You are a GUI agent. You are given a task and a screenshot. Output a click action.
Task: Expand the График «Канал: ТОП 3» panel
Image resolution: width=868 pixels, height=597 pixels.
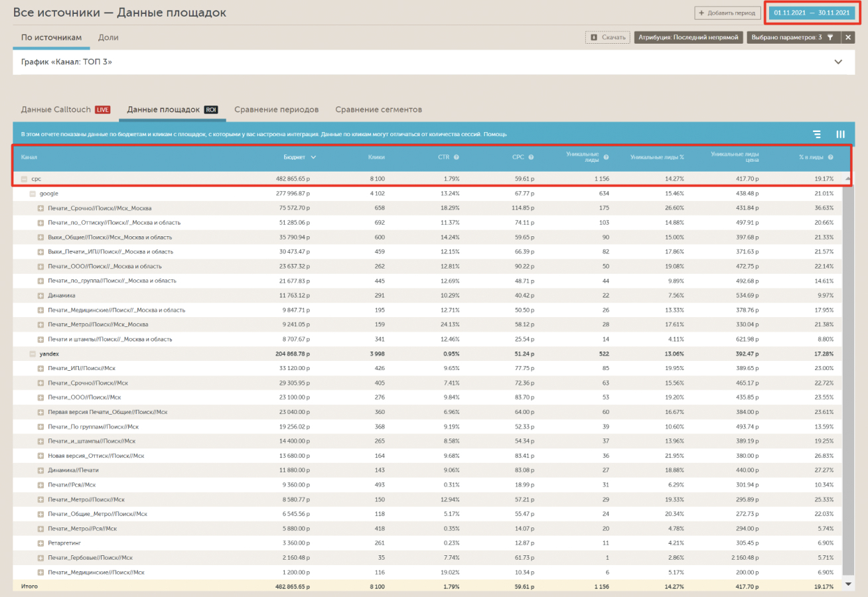point(838,62)
